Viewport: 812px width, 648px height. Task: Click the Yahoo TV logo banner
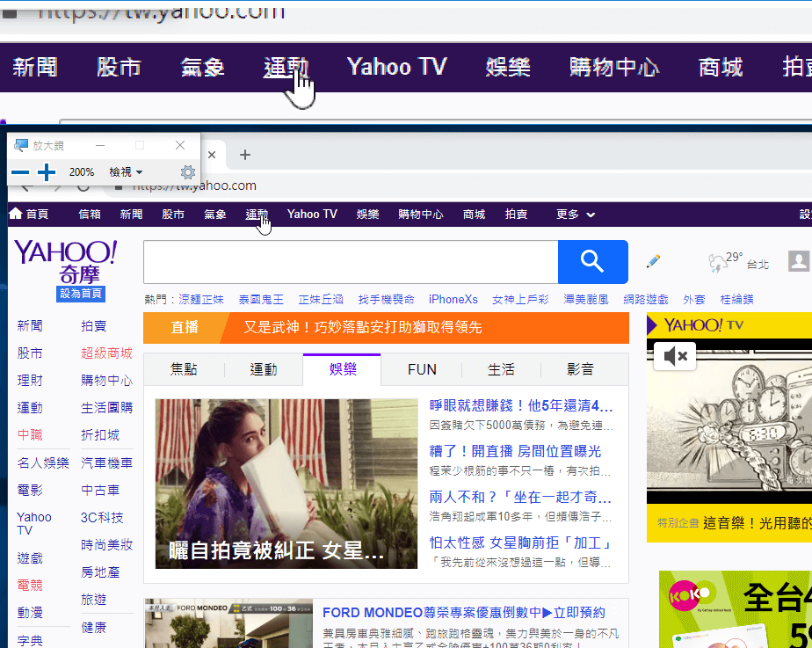pos(704,325)
